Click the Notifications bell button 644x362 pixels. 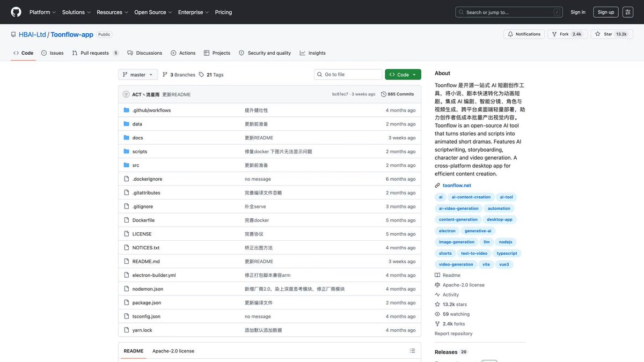coord(525,34)
